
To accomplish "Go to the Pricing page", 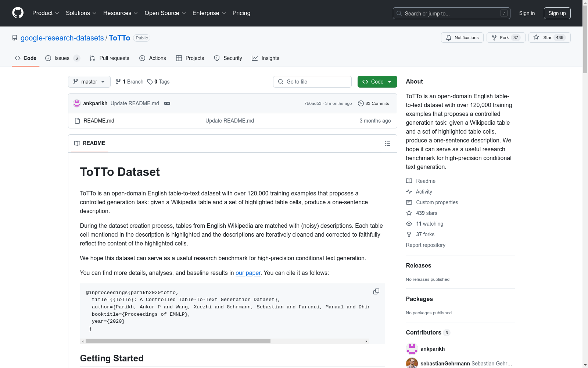I will [x=241, y=13].
